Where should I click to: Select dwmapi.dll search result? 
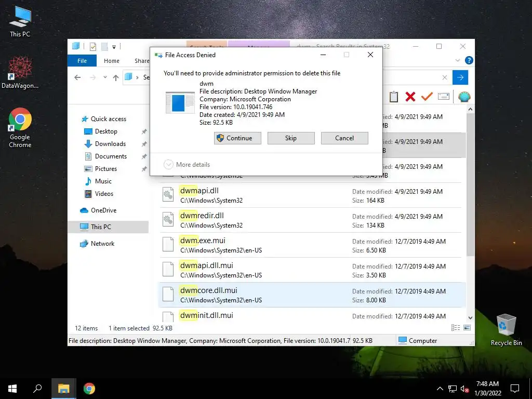pyautogui.click(x=311, y=195)
